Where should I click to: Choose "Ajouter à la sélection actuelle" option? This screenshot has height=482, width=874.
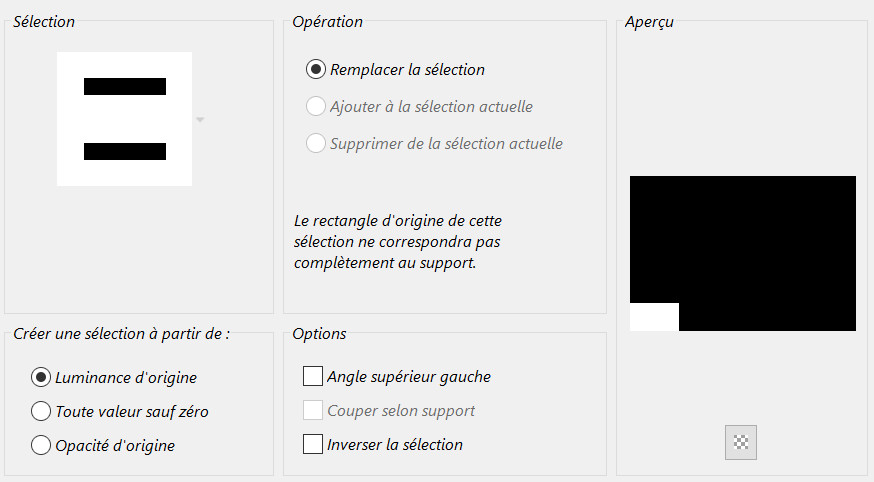pyautogui.click(x=316, y=107)
